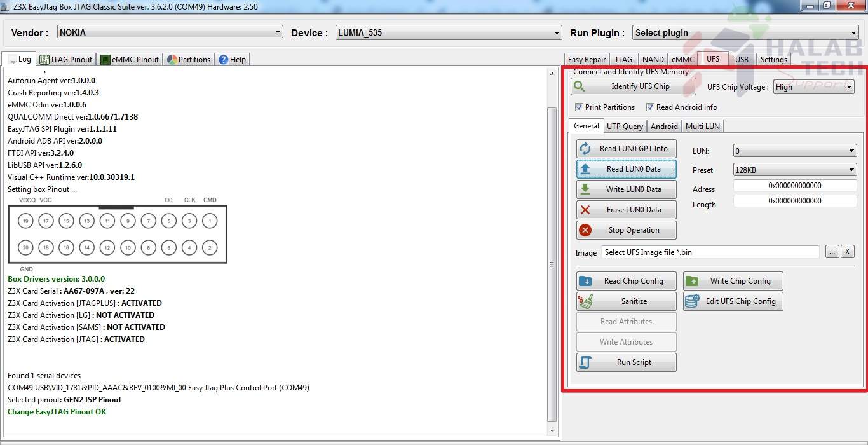The image size is (868, 445).
Task: Click the Log tab page icon
Action: [x=12, y=60]
